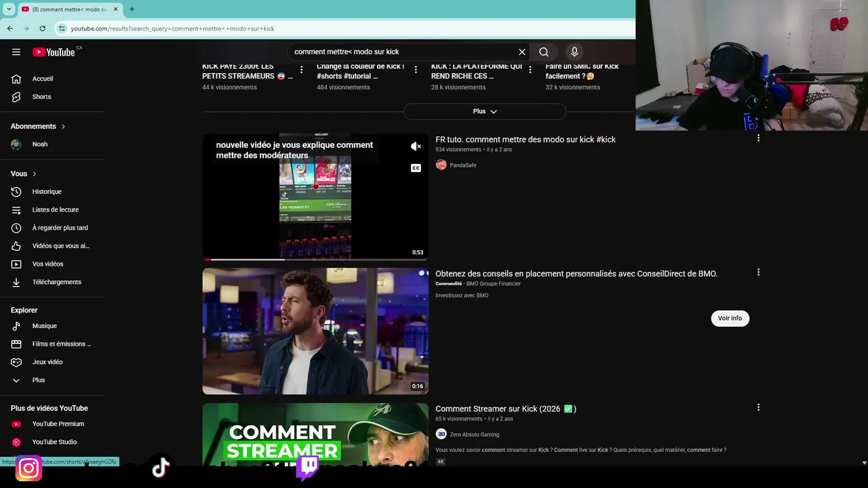Expand Abonnements section chevron

(63, 127)
